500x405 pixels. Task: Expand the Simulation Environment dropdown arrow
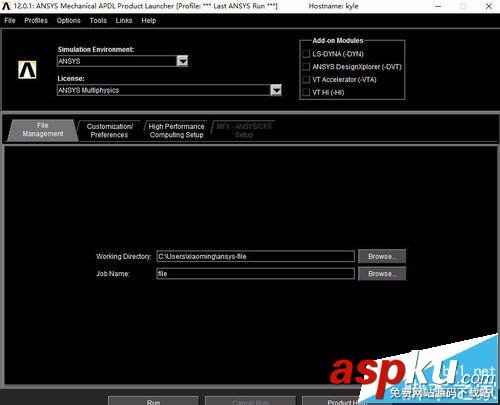coord(182,61)
